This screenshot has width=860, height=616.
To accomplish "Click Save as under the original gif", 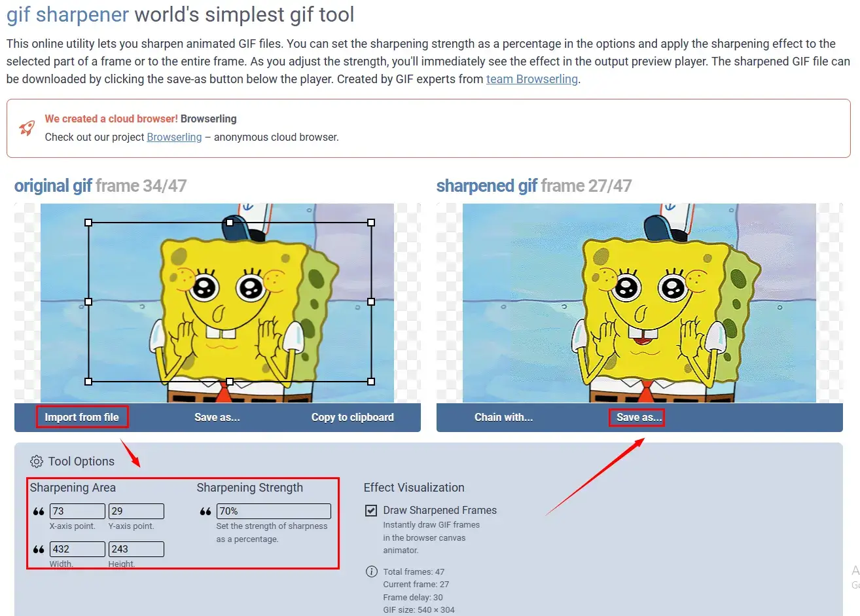I will [x=217, y=417].
